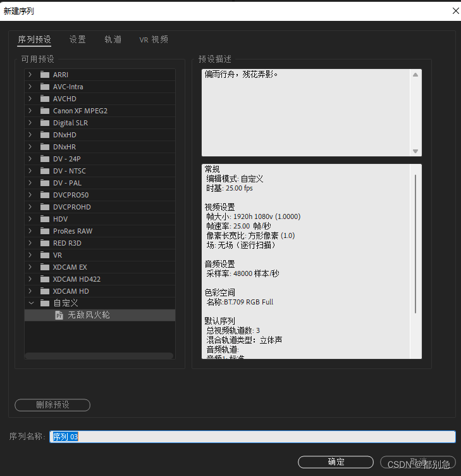Click the DVCPRO50 folder icon

tap(45, 195)
